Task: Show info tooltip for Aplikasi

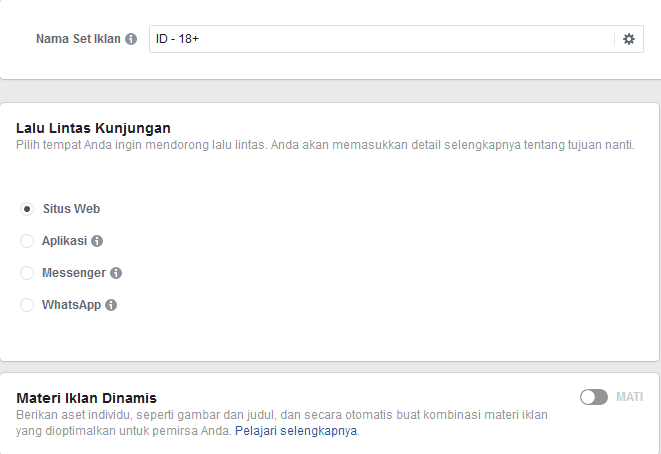Action: pyautogui.click(x=97, y=241)
